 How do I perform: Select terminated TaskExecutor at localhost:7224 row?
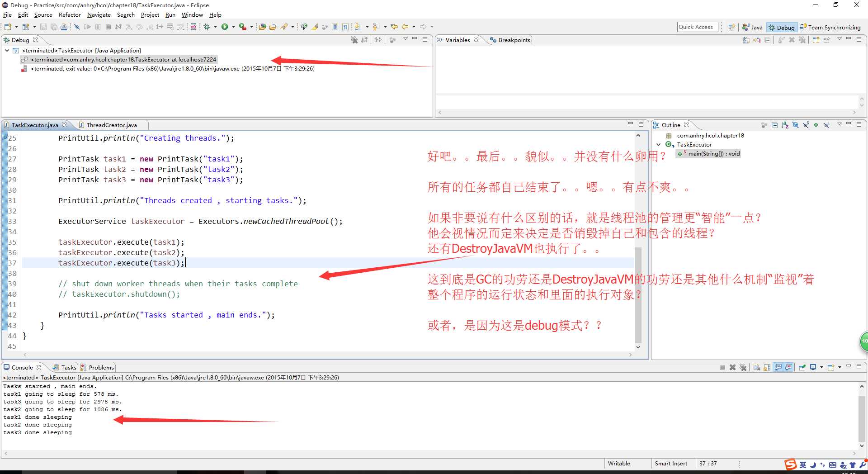pyautogui.click(x=119, y=60)
